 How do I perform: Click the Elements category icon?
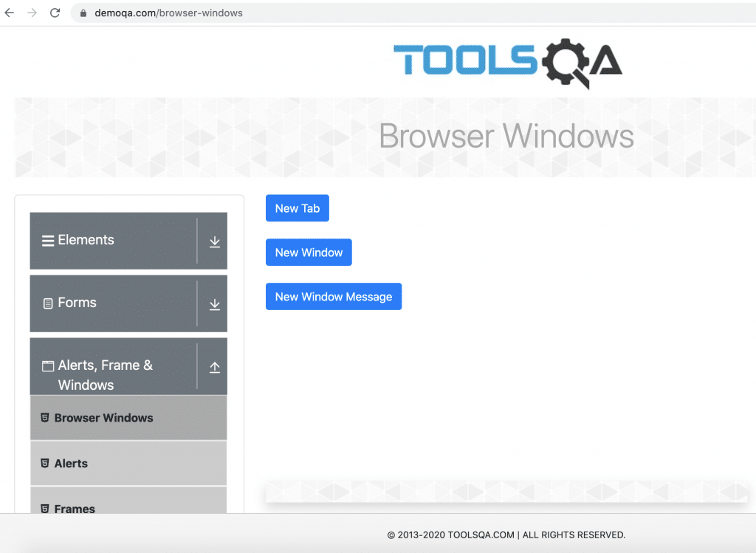coord(47,240)
